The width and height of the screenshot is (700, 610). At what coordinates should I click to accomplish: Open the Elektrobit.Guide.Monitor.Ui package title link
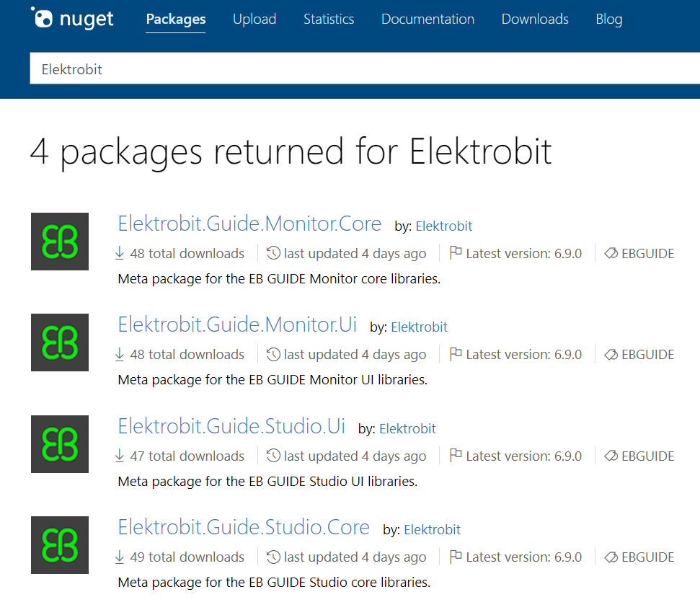tap(237, 324)
